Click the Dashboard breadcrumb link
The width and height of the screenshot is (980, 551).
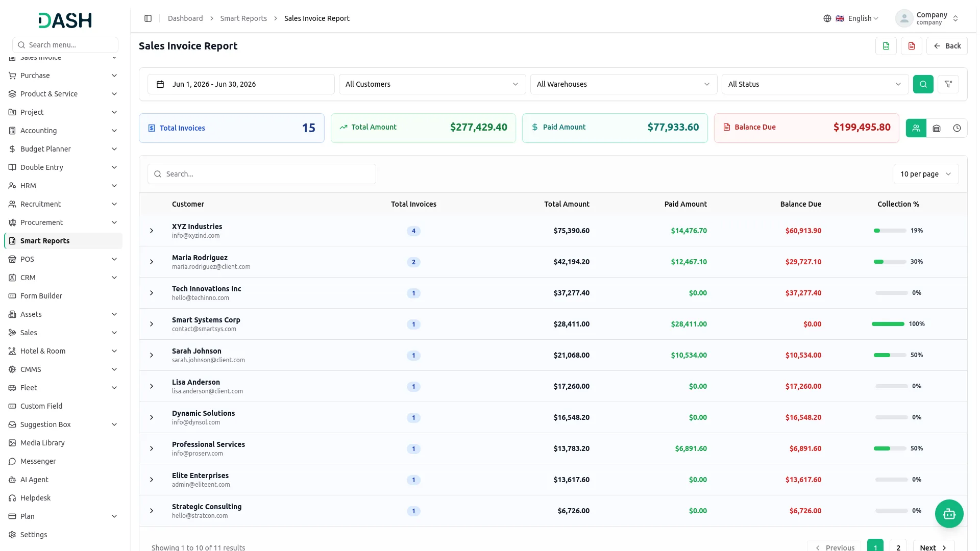[x=185, y=18]
